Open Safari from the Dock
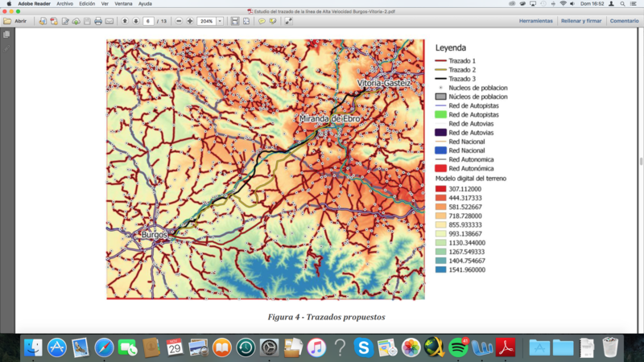Viewport: 644px width, 362px height. 104,348
